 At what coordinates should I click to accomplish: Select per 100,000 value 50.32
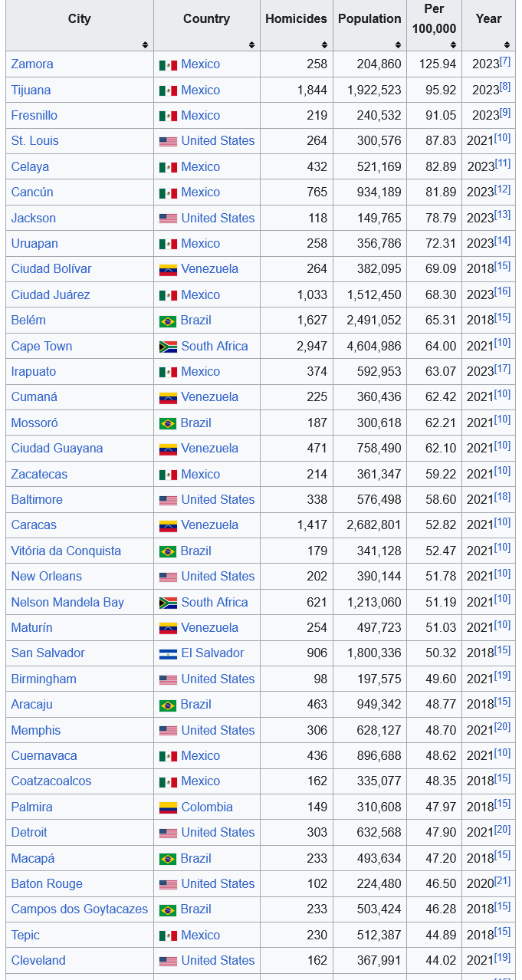pos(441,653)
